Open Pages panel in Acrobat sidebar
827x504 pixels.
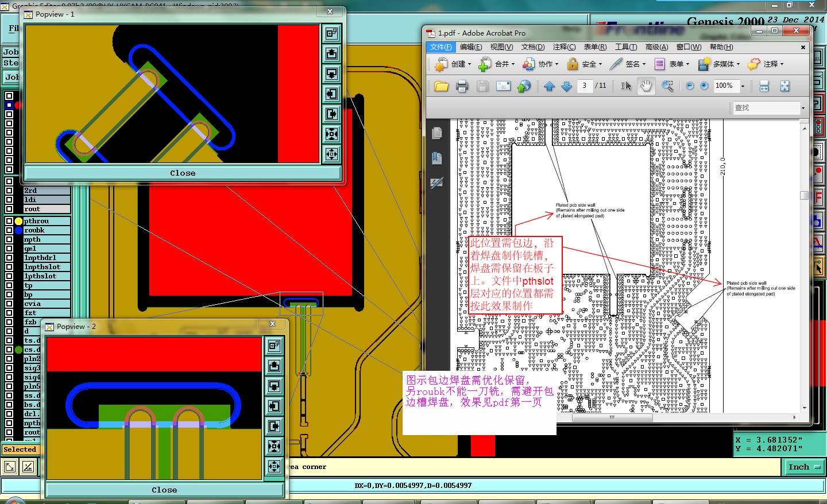pos(436,133)
